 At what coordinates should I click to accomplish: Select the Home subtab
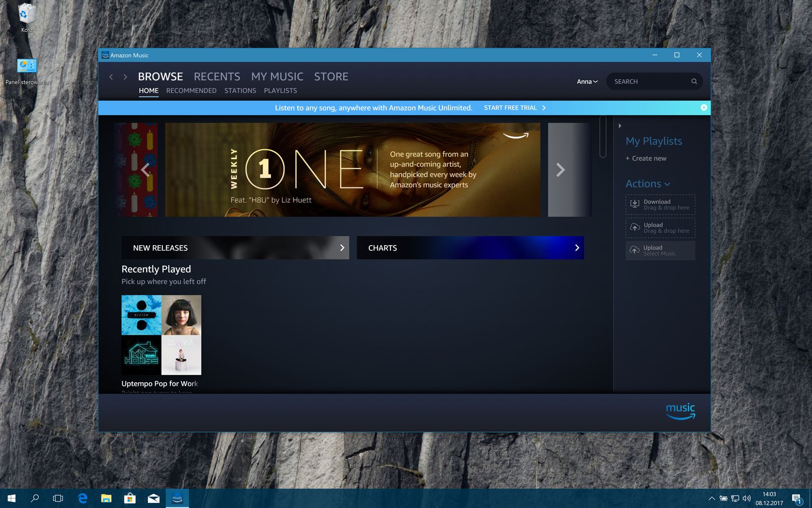click(149, 91)
